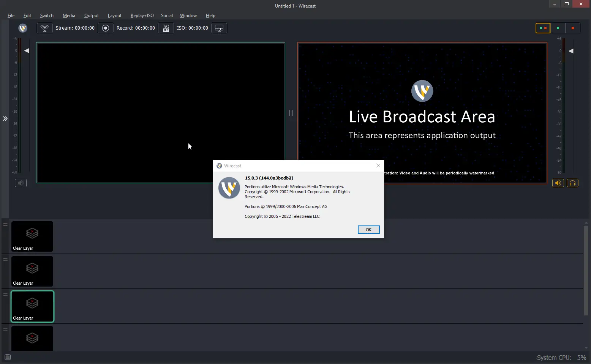Viewport: 591px width, 364px height.
Task: Click the System CPU: 5% readout
Action: (x=561, y=358)
